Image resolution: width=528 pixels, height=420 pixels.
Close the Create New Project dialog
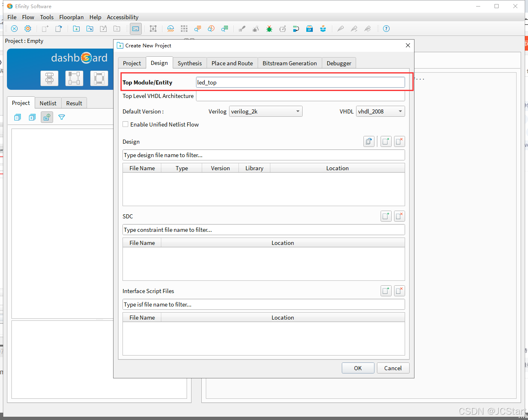pyautogui.click(x=408, y=45)
